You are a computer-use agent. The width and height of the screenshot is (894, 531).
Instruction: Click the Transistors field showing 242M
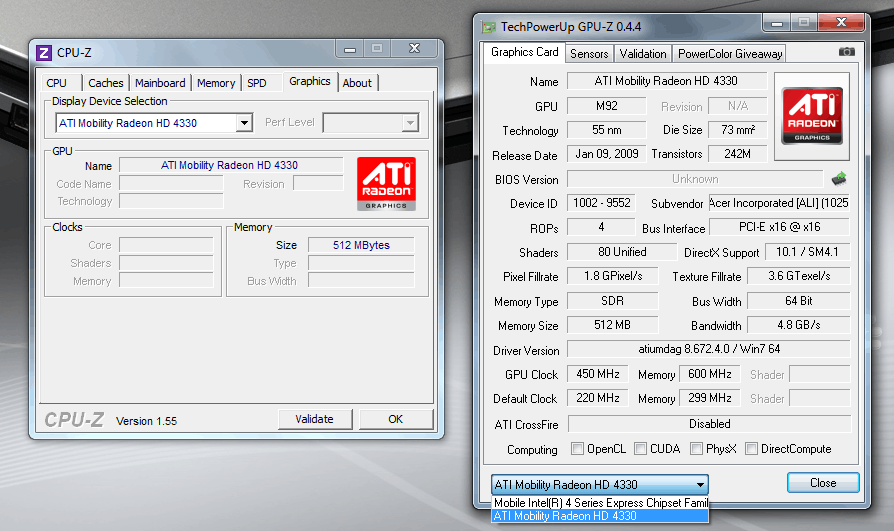[x=738, y=154]
